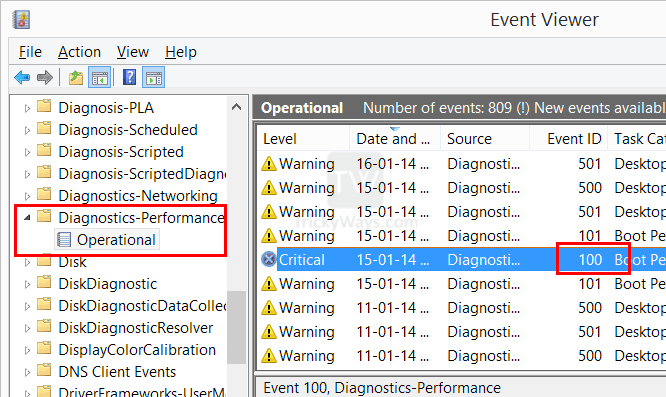Click the Operational log icon

click(x=64, y=239)
